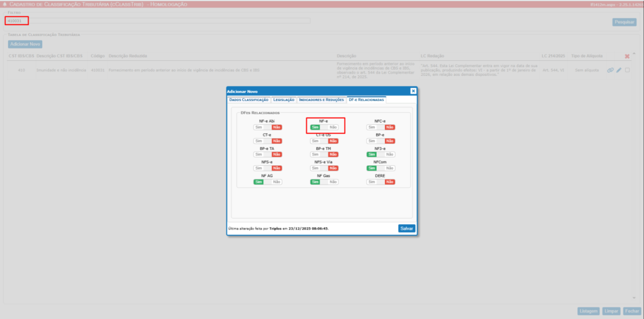Toggle the NF AG switch
Screen dimensions: 644x319
[268, 182]
